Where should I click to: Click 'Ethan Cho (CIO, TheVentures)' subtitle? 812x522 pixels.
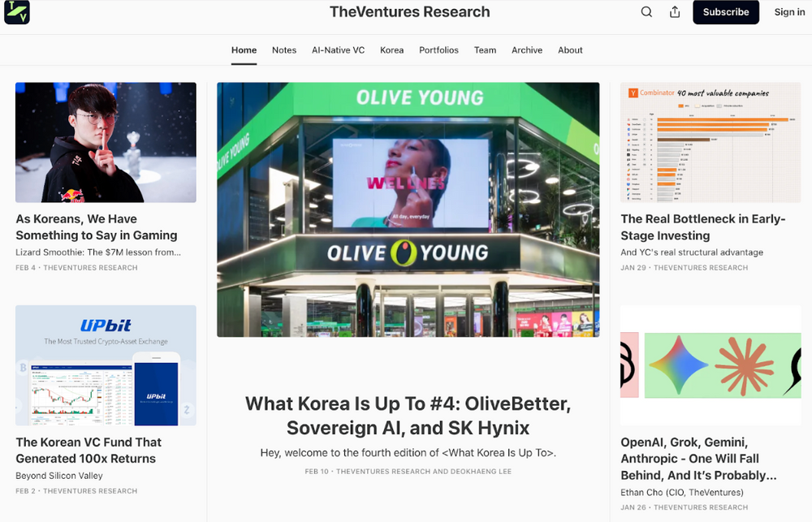click(x=682, y=493)
